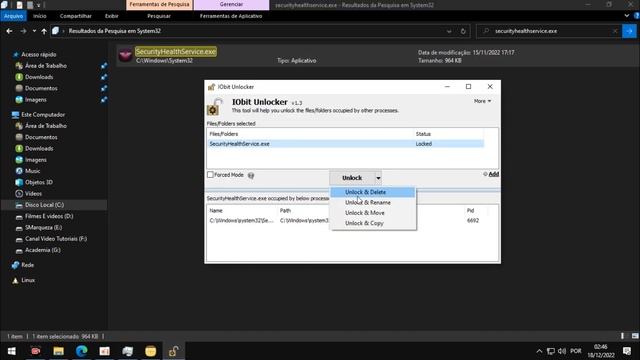Open Filmes E vídeos (D:) drive
This screenshot has width=640, height=360.
(x=49, y=216)
